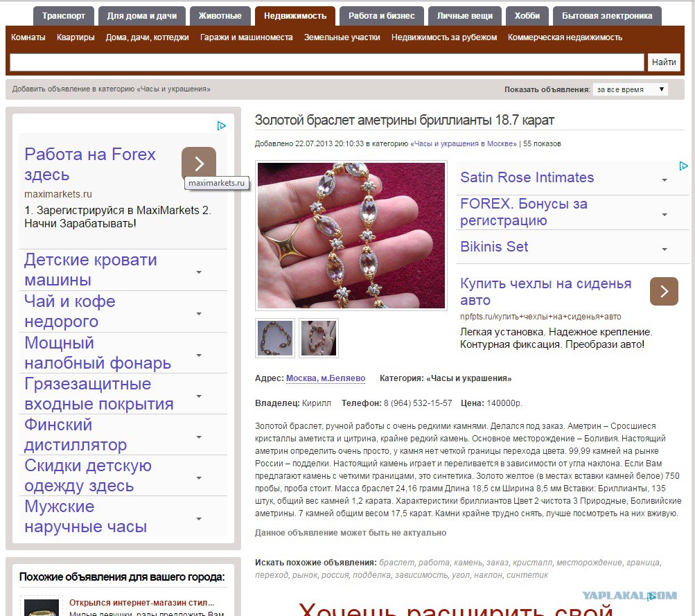Expand the Мужские наручные часы ad
Image resolution: width=695 pixels, height=616 pixels.
(x=199, y=518)
